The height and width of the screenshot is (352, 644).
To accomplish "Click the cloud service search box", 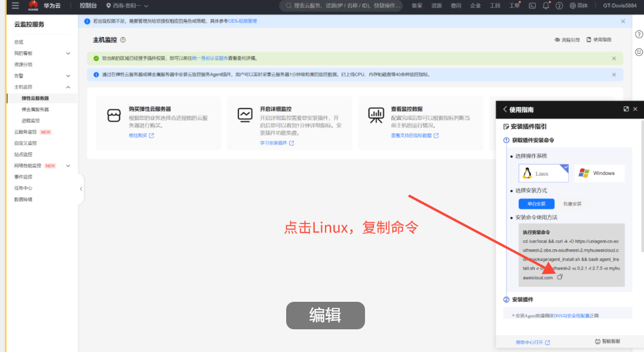I will click(341, 5).
